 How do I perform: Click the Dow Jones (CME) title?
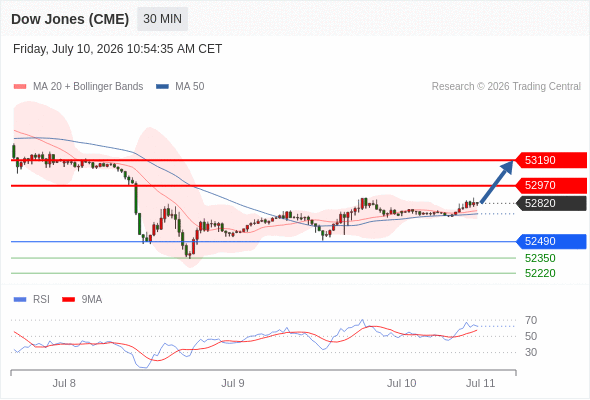point(70,19)
